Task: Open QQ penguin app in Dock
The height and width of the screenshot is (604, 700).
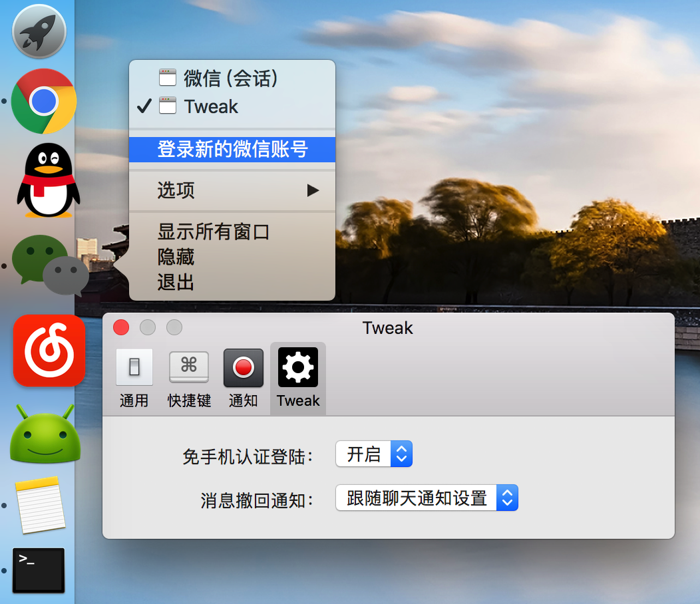Action: pyautogui.click(x=48, y=180)
